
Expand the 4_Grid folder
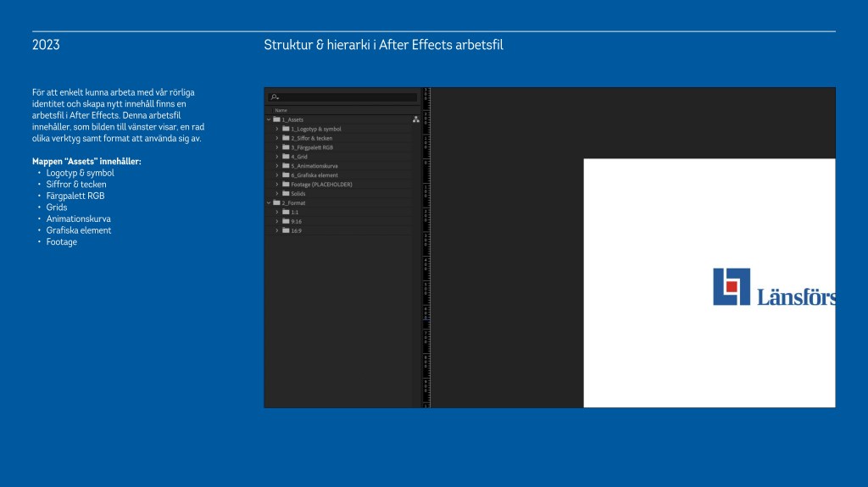(277, 157)
